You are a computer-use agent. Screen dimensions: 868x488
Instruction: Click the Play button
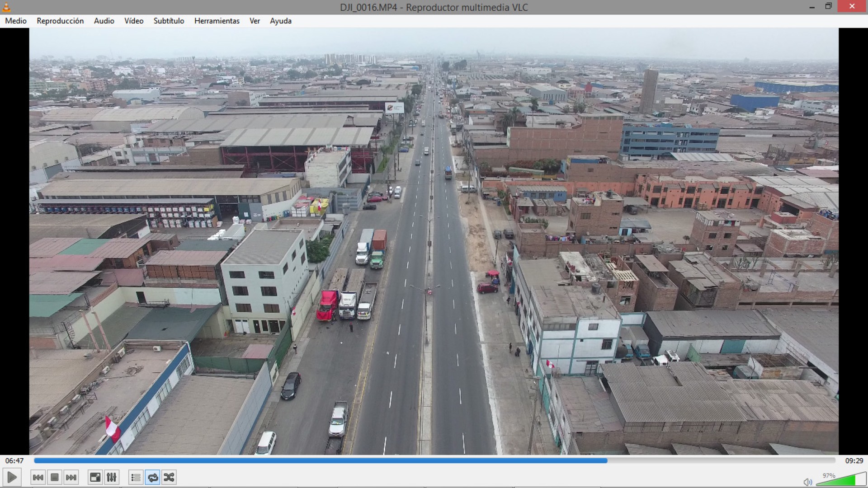click(12, 477)
